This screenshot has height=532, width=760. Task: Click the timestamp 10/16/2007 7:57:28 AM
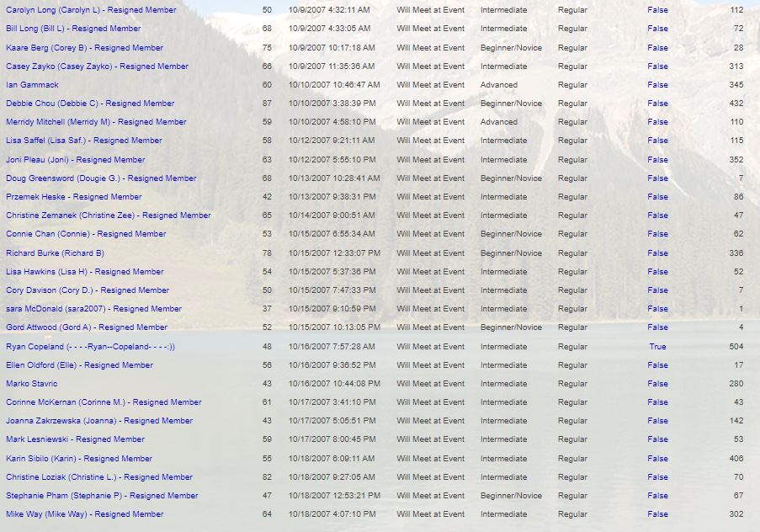[x=332, y=346]
